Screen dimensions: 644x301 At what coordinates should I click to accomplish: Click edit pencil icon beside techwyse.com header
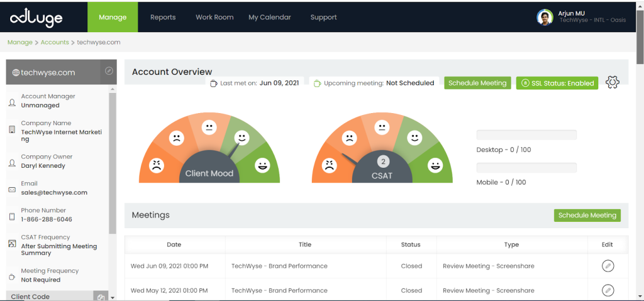[109, 72]
